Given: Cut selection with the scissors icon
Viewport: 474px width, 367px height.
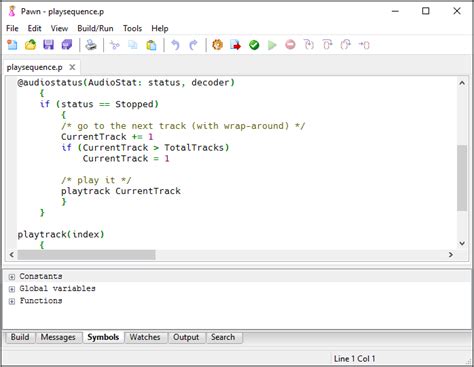Looking at the screenshot, I should point(115,45).
